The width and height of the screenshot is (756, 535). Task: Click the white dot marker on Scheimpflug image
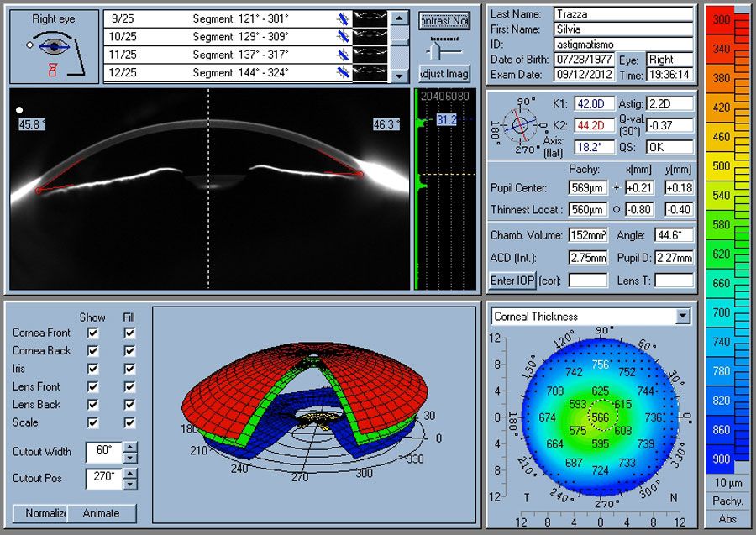pos(19,110)
